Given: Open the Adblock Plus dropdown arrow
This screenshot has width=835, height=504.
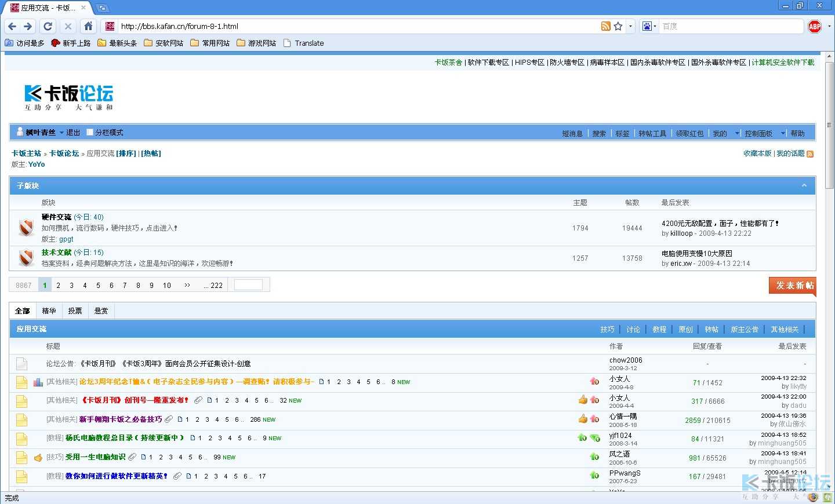Looking at the screenshot, I should pos(829,26).
